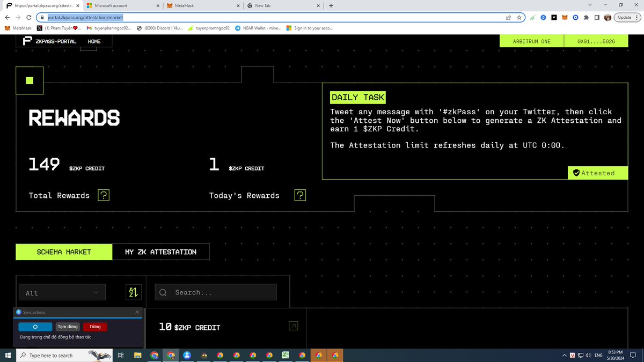The width and height of the screenshot is (644, 362).
Task: Open the volume speaker tray icon
Action: [589, 355]
